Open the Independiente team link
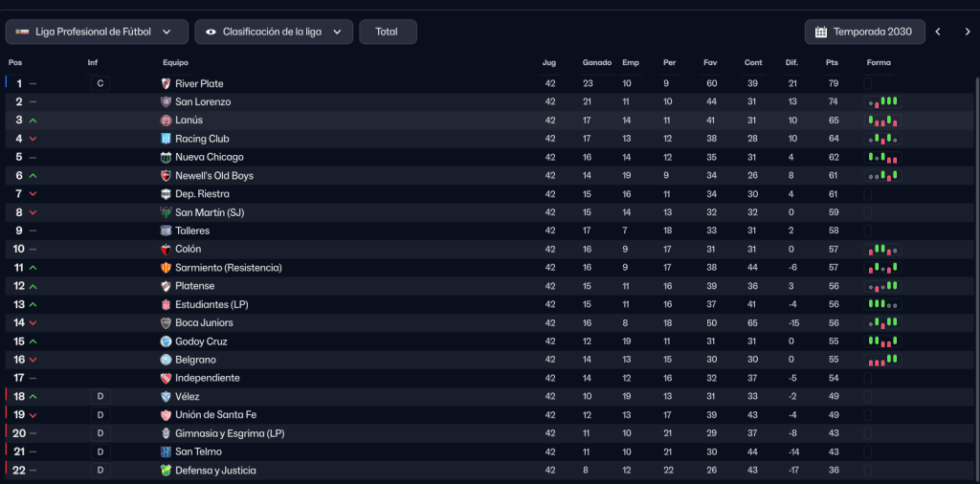The height and width of the screenshot is (484, 980). pyautogui.click(x=208, y=378)
